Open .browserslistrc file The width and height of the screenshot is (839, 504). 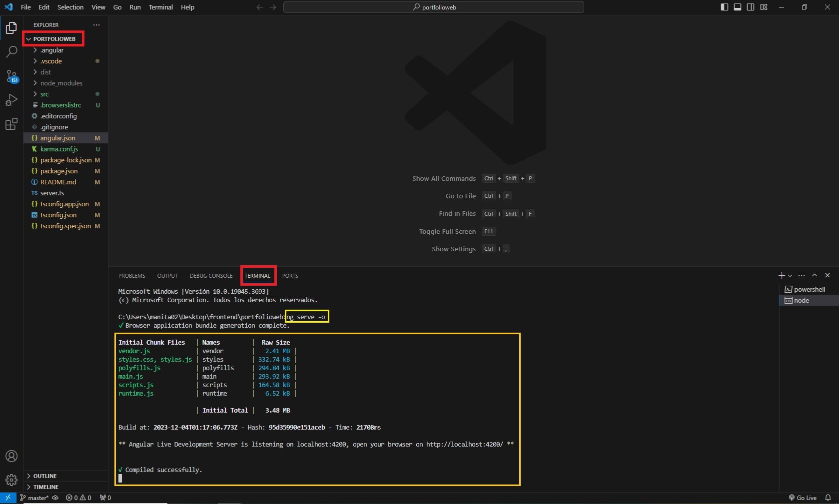(65, 105)
